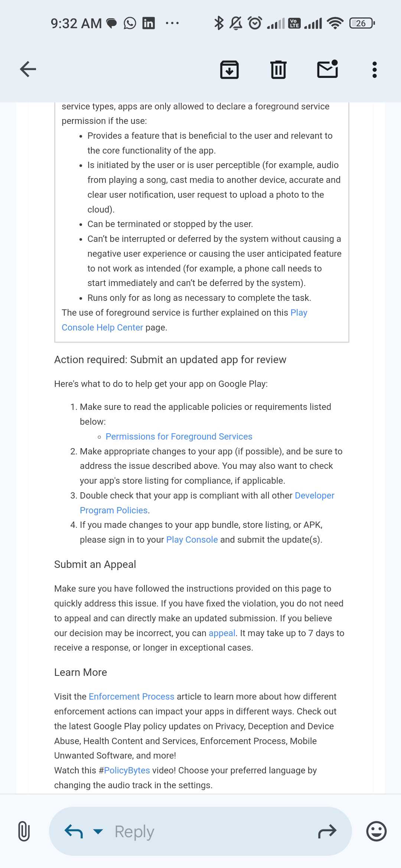Open the Play Console sign-in link
The width and height of the screenshot is (401, 868).
tap(192, 540)
